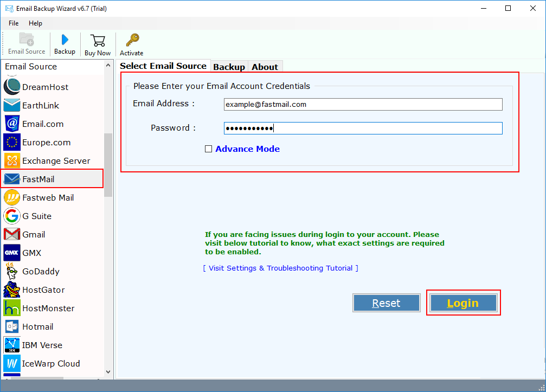Select Exchange Server text in list
The width and height of the screenshot is (546, 392).
[56, 161]
